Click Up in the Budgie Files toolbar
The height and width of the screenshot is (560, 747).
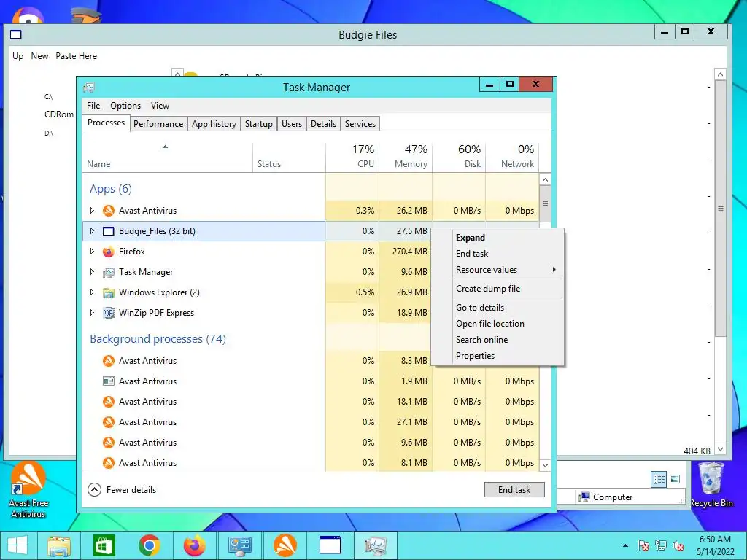pyautogui.click(x=18, y=56)
